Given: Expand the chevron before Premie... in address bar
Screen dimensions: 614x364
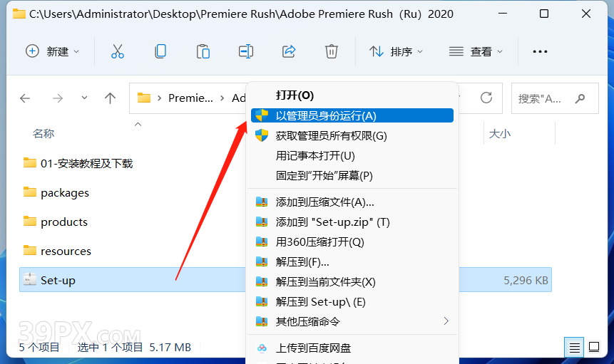Looking at the screenshot, I should pos(159,98).
